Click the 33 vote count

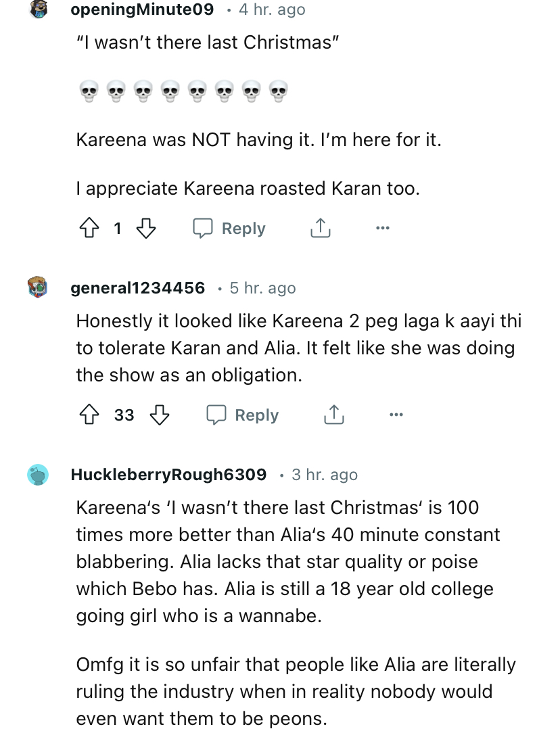124,415
